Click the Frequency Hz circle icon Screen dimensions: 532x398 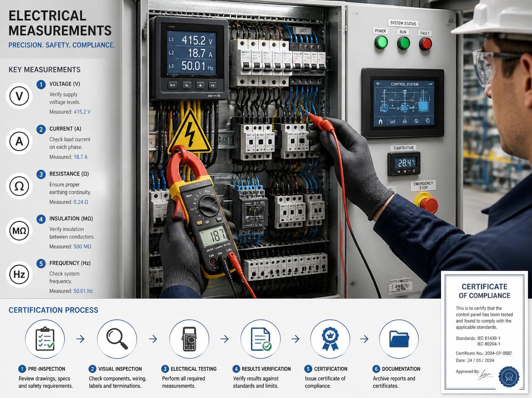19,274
